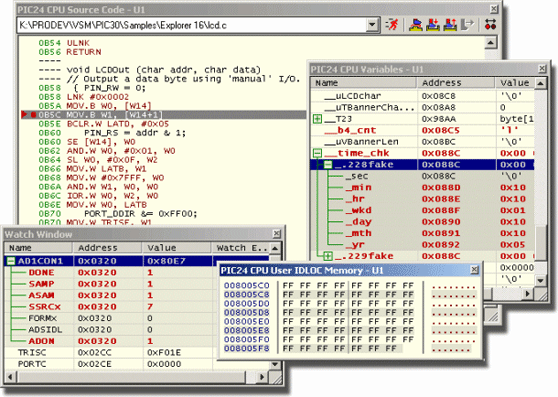Screen dimensions: 558x397
Task: Click the 'Watch E..' column header
Action: pyautogui.click(x=241, y=248)
